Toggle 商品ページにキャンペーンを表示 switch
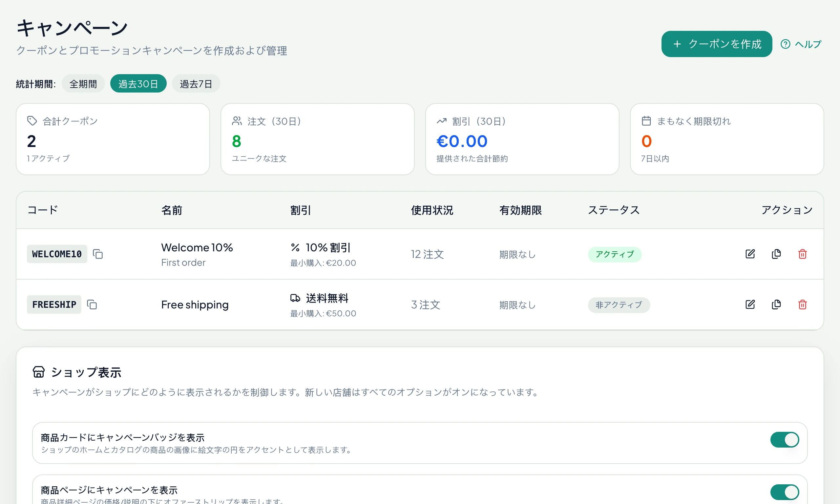Image resolution: width=840 pixels, height=504 pixels. point(785,493)
